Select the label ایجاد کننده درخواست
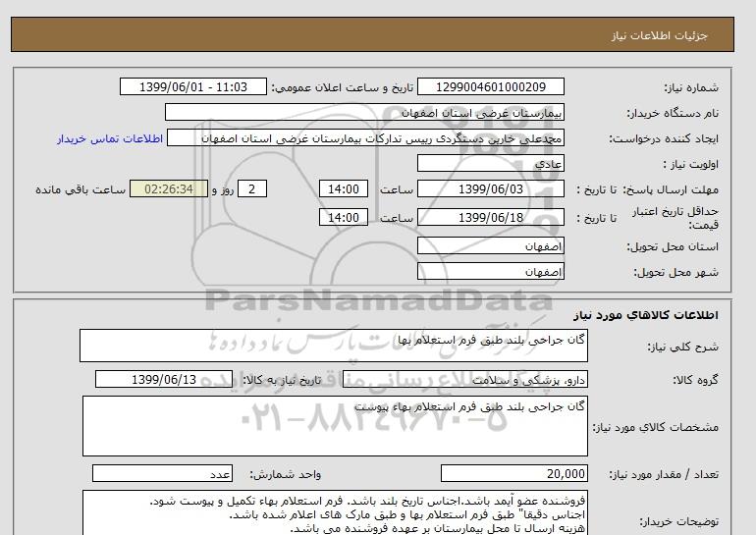 [664, 138]
